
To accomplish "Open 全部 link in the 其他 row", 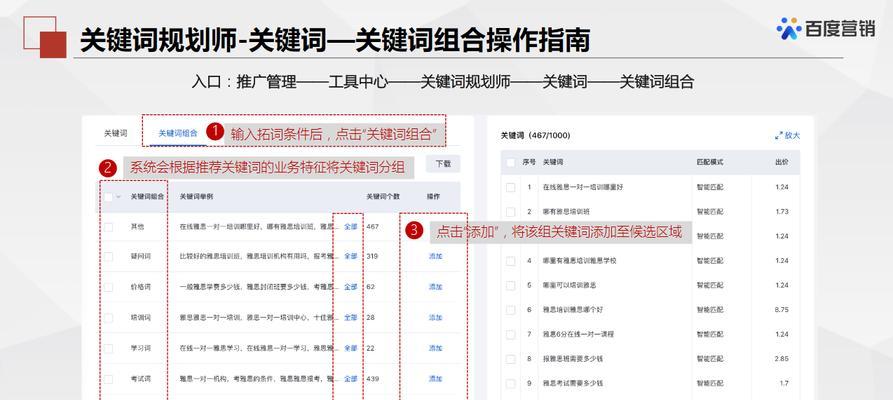I will 351,227.
